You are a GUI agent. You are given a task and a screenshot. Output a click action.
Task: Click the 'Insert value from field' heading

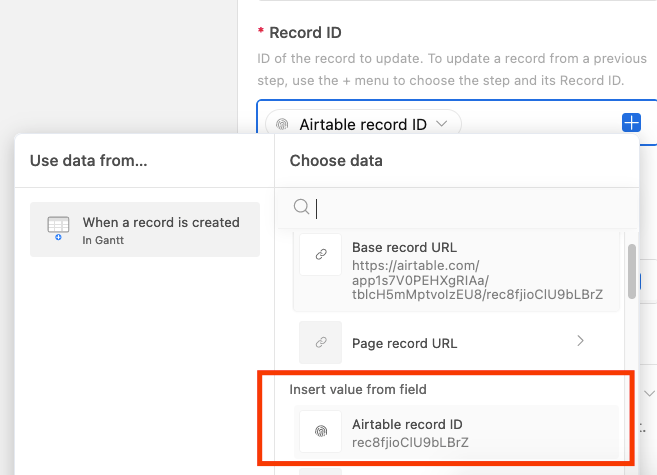pos(358,389)
